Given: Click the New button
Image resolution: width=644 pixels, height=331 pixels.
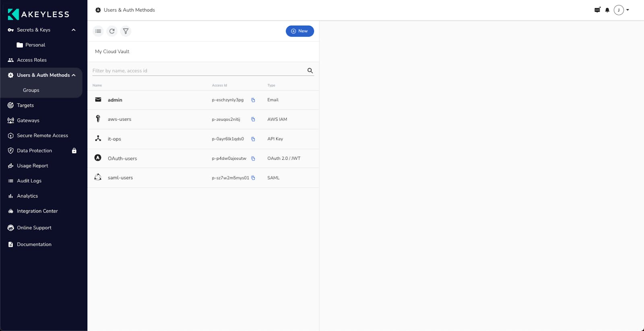Looking at the screenshot, I should click(x=299, y=31).
